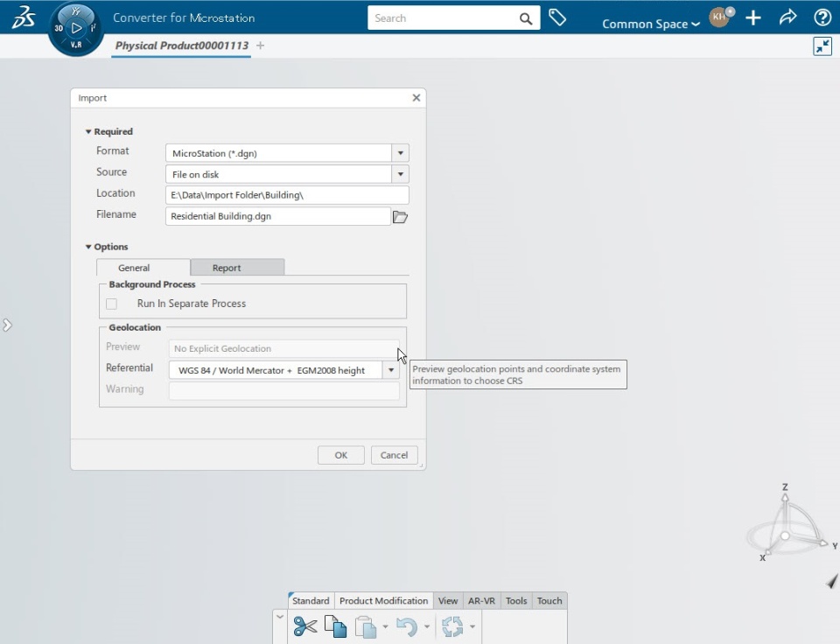Click the KH user avatar

tap(720, 17)
